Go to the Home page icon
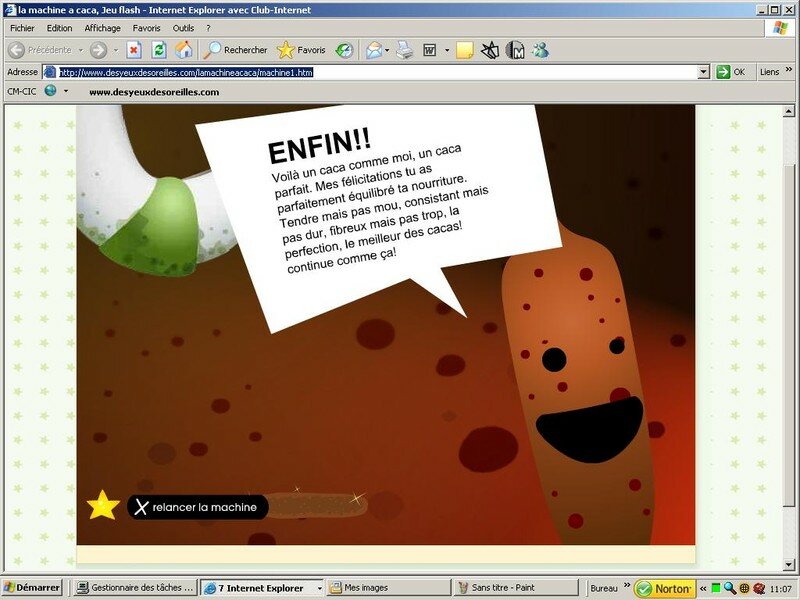The height and width of the screenshot is (600, 800). pos(184,50)
